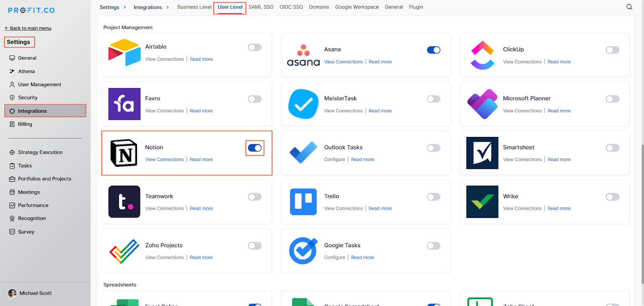Viewport: 644px width, 306px height.
Task: Select the User Level tab
Action: [230, 7]
